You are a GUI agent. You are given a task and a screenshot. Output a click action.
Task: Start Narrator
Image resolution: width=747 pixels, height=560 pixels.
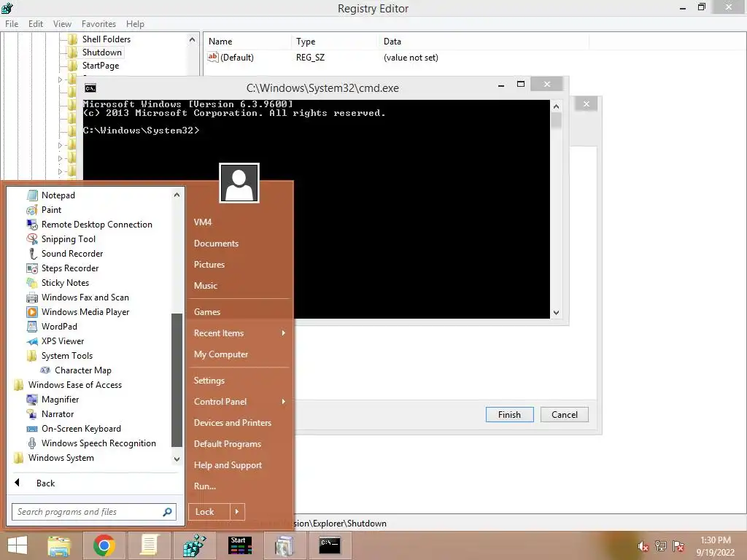(x=57, y=414)
